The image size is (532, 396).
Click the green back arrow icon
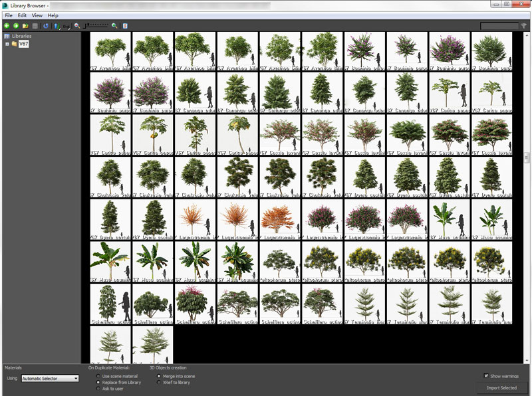tap(7, 26)
